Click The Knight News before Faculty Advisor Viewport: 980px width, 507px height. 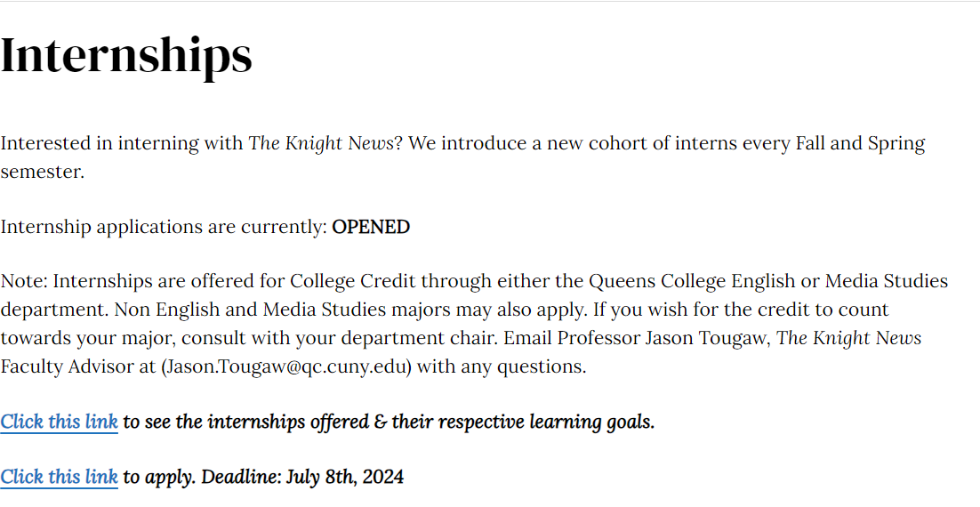849,338
